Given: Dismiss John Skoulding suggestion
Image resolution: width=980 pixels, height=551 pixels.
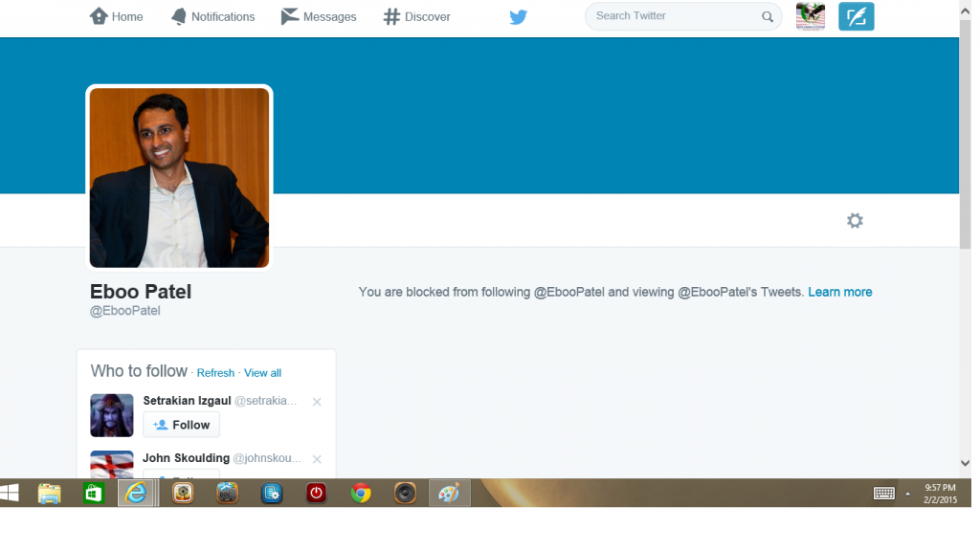Looking at the screenshot, I should (317, 459).
